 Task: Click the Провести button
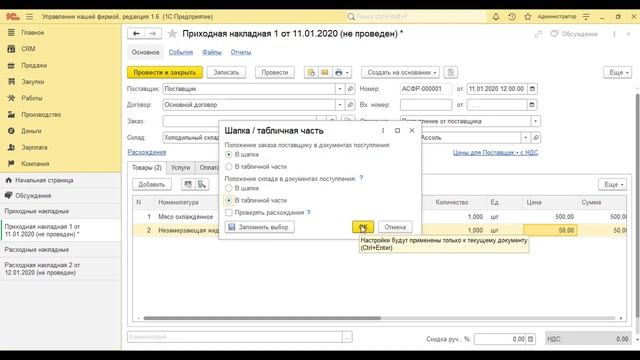pos(275,72)
